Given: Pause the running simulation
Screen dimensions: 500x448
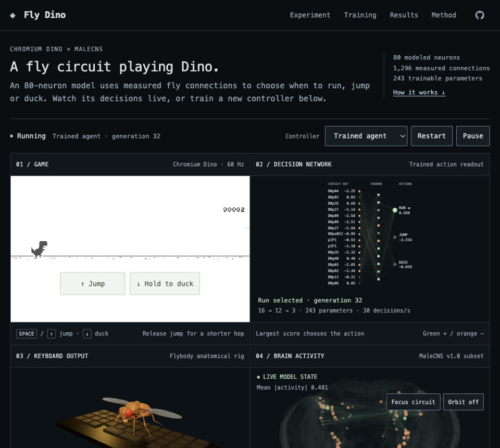Looking at the screenshot, I should pos(473,136).
